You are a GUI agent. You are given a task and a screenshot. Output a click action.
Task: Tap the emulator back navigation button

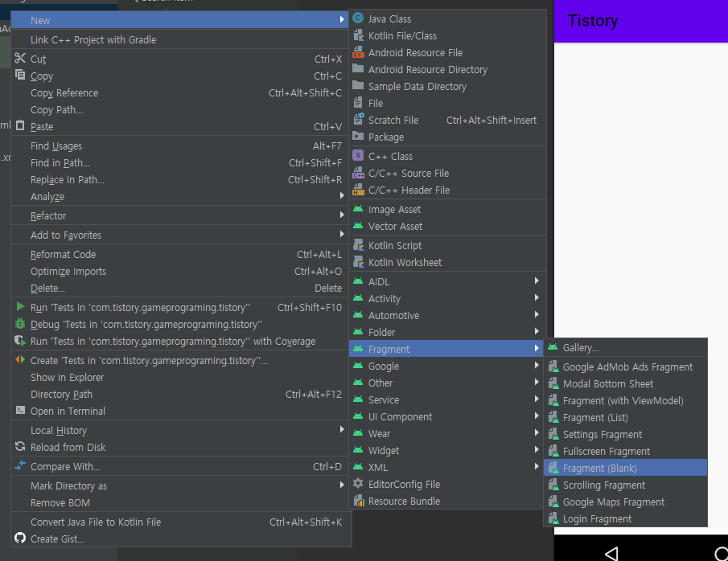[611, 553]
